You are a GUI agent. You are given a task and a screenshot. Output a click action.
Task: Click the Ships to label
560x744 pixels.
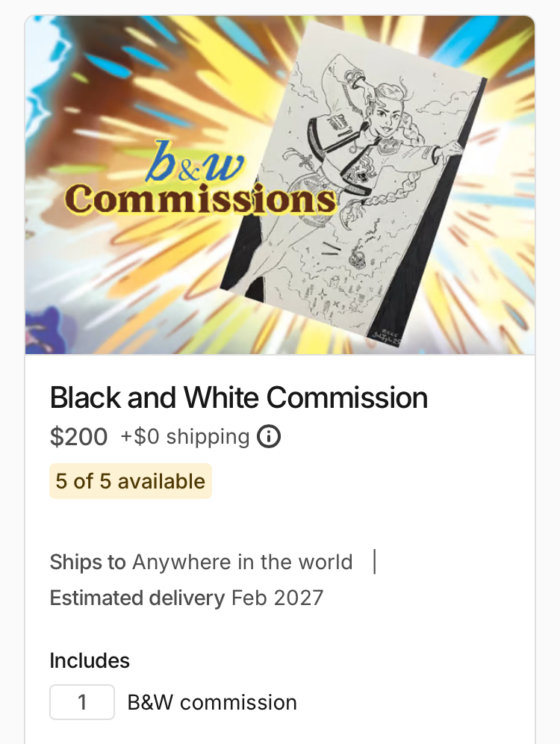tap(87, 562)
